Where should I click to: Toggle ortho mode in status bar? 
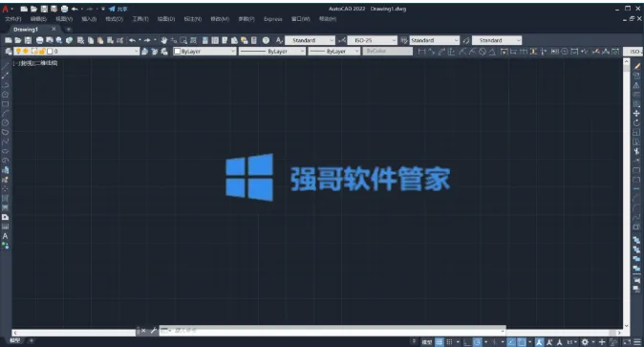[467, 342]
